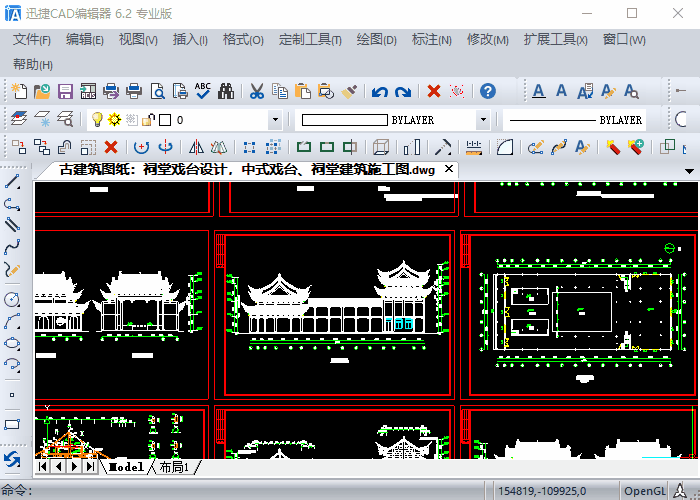Select the Line drawing tool
The image size is (700, 500).
12,182
